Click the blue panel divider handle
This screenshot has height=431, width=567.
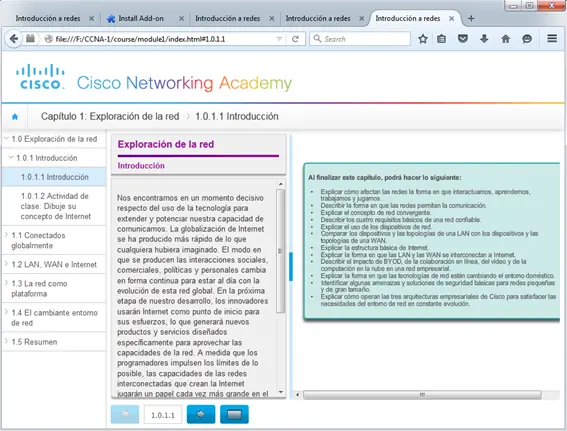(x=291, y=267)
